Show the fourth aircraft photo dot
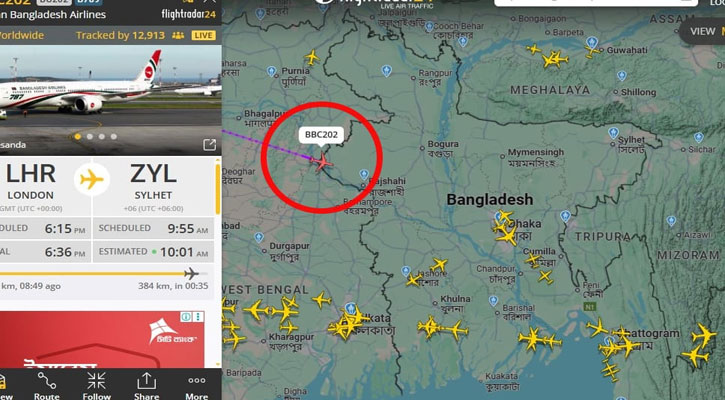 point(114,136)
